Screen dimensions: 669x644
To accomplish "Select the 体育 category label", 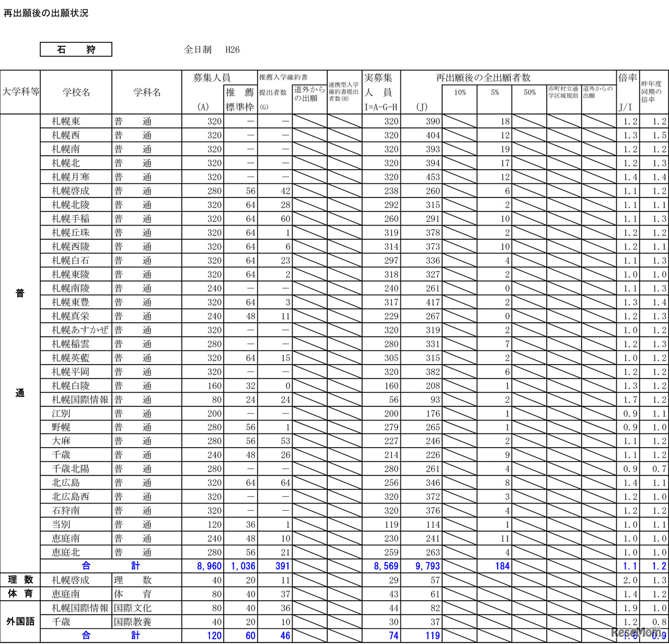I will click(x=20, y=594).
